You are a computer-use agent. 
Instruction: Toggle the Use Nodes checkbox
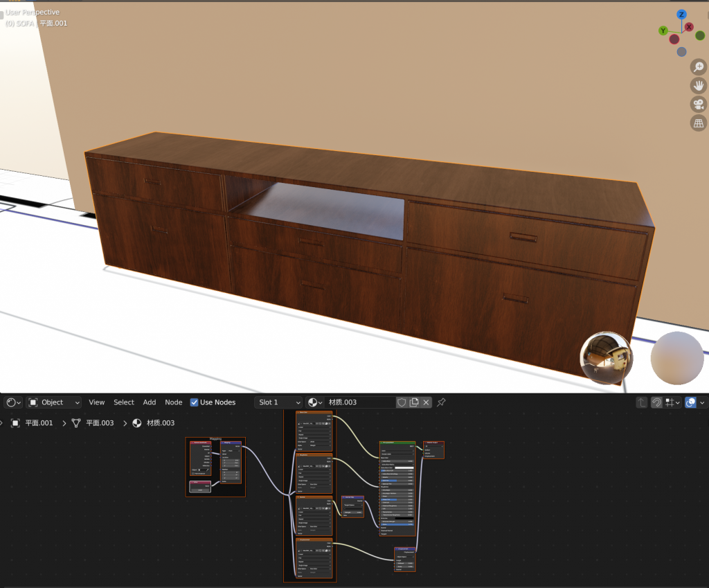click(x=194, y=402)
